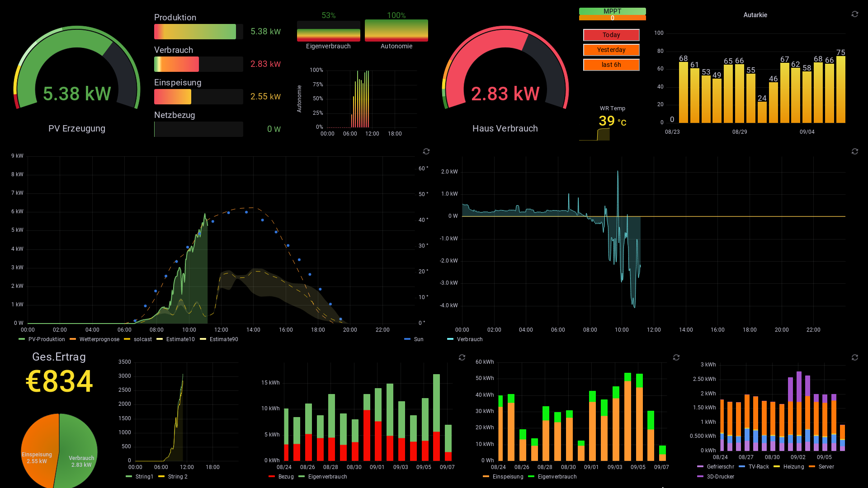Refresh the Verbrauch line chart panel
The height and width of the screenshot is (488, 868).
pyautogui.click(x=854, y=151)
